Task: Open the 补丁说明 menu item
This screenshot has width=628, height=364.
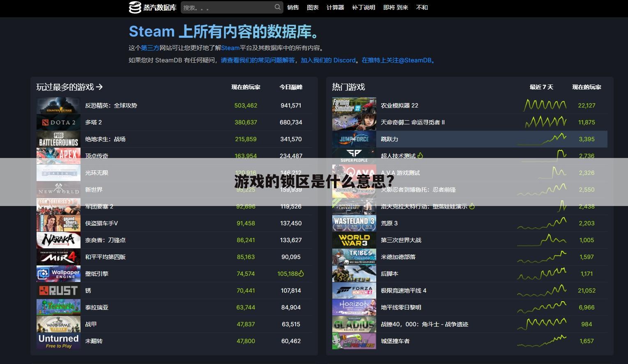Action: pos(363,7)
